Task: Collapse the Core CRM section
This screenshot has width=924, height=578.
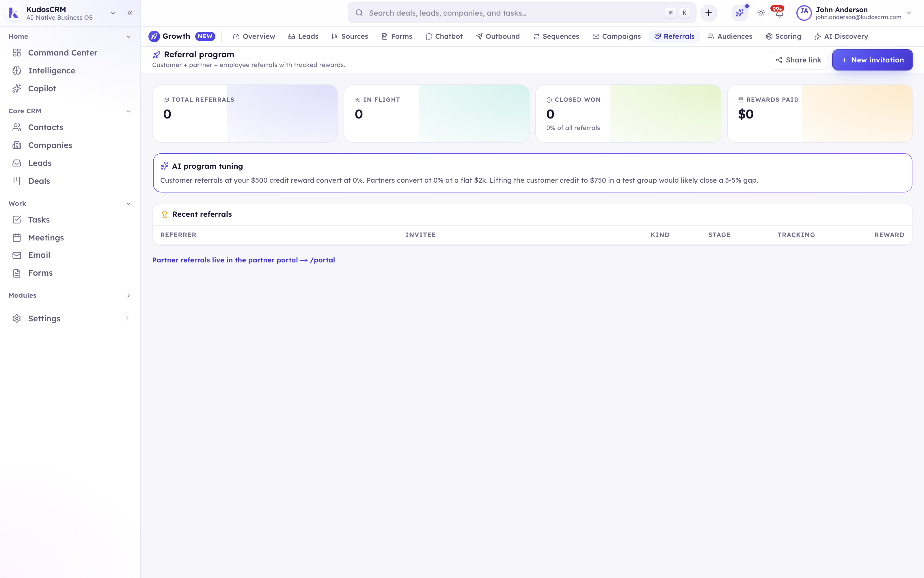Action: tap(128, 111)
